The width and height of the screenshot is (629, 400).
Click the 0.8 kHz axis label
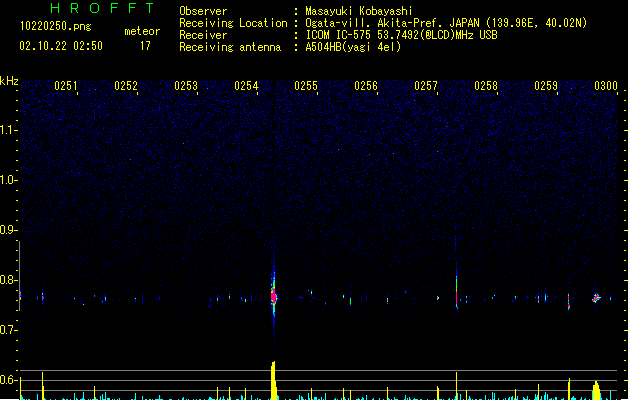8,280
